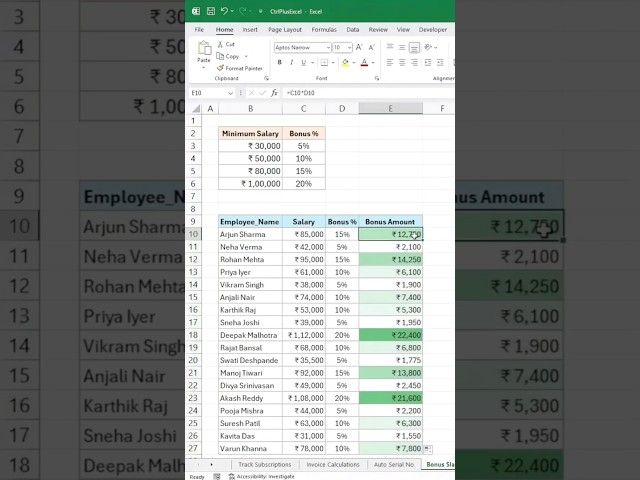Image resolution: width=640 pixels, height=480 pixels.
Task: Toggle Underline formatting
Action: point(303,62)
